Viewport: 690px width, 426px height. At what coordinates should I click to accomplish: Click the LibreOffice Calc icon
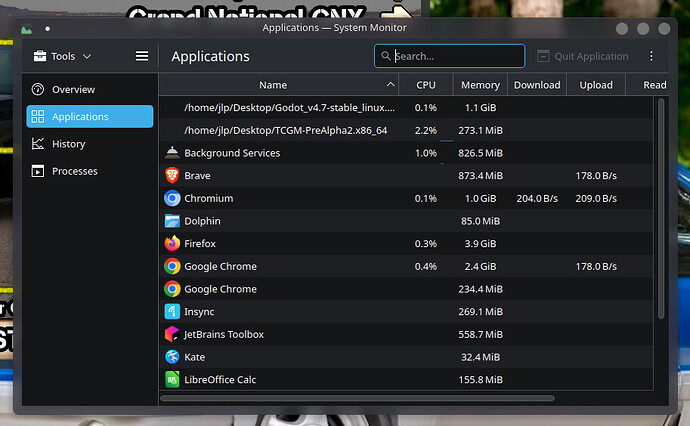172,380
